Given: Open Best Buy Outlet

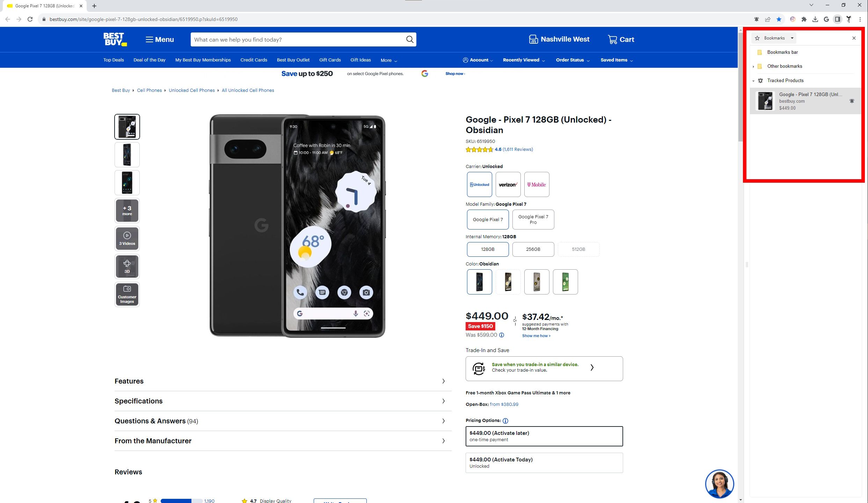Looking at the screenshot, I should click(293, 60).
